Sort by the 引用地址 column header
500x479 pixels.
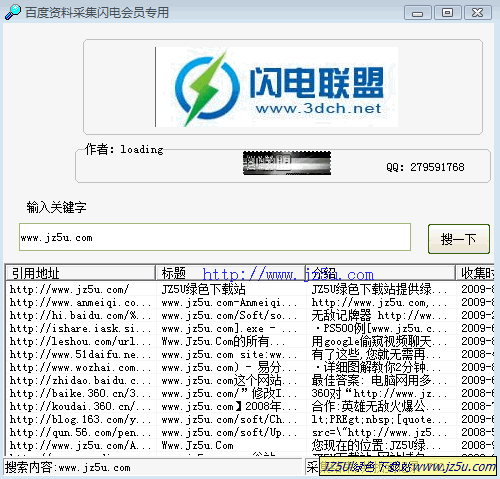coord(81,273)
